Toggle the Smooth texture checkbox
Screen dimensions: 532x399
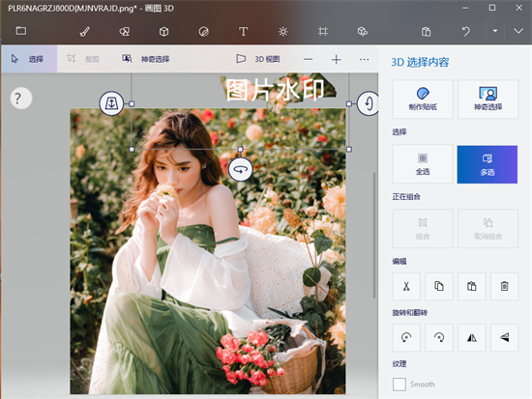[399, 385]
